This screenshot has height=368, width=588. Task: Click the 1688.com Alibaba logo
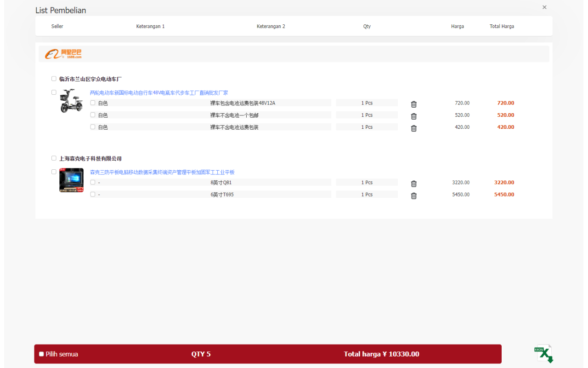coord(64,53)
